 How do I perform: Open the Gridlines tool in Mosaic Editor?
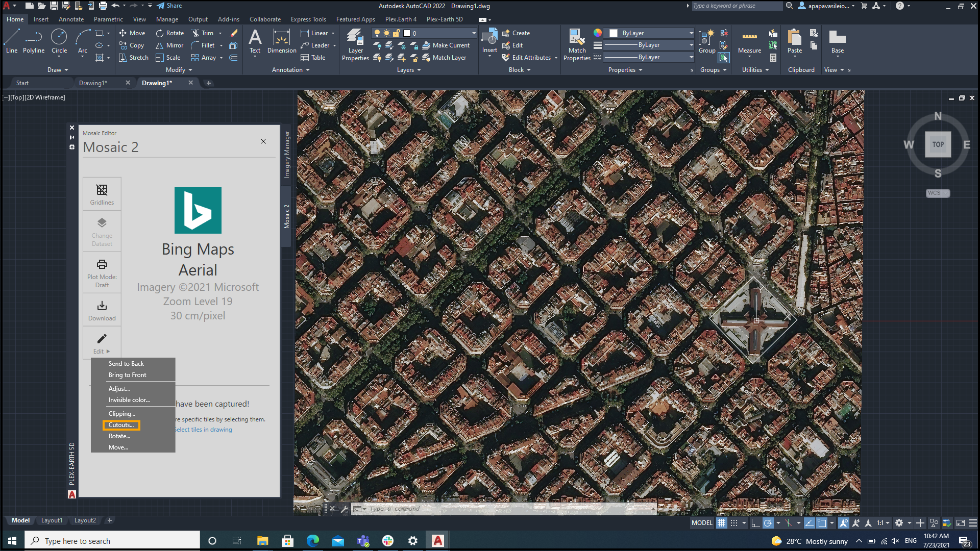coord(102,194)
